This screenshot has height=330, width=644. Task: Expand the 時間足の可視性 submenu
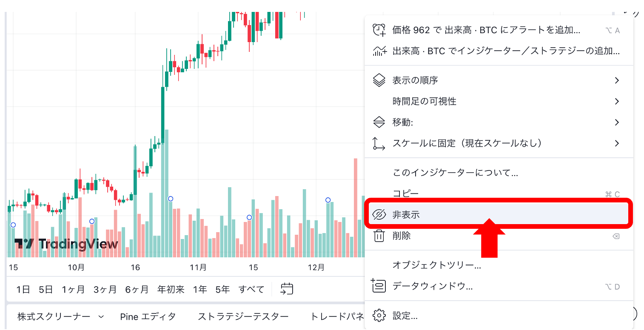tap(617, 102)
